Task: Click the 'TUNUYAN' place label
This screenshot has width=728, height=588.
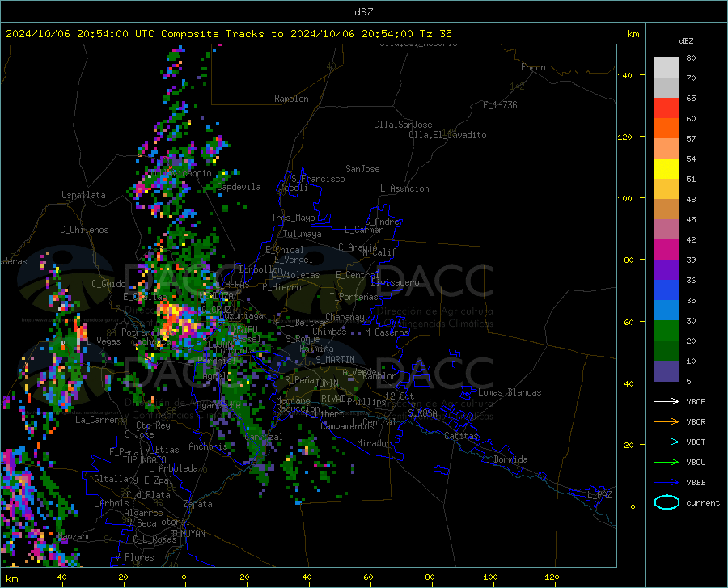Action: tap(188, 534)
